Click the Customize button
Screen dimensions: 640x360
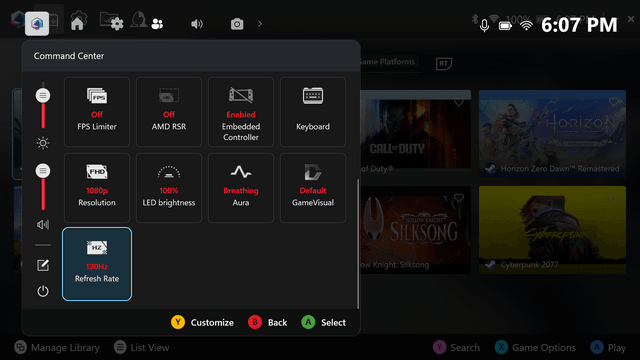coord(202,322)
